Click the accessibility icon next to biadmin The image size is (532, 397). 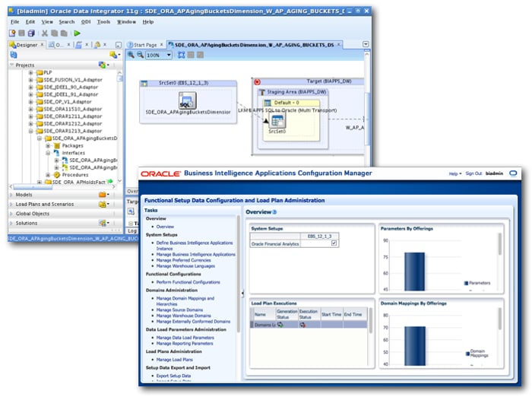click(x=513, y=173)
